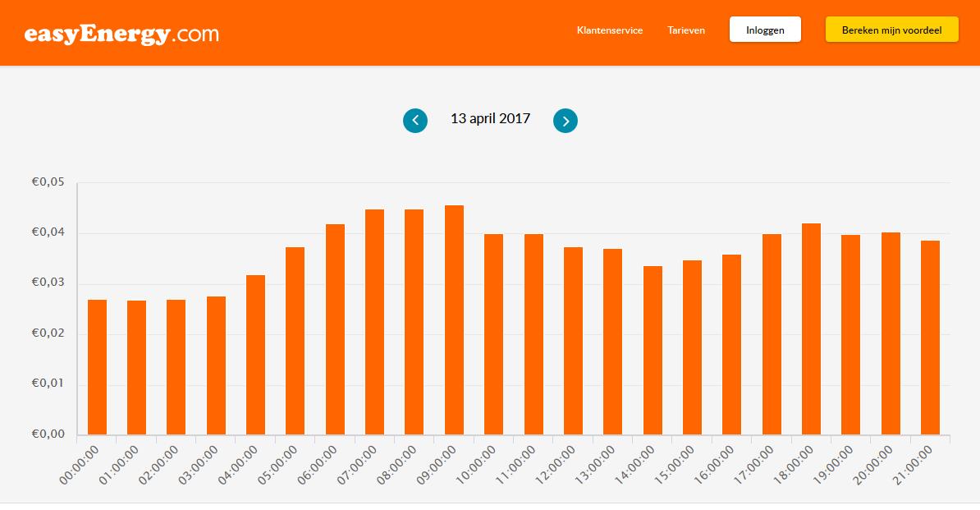The width and height of the screenshot is (980, 510).
Task: Click the 18:00:00 price bar
Action: click(x=811, y=329)
